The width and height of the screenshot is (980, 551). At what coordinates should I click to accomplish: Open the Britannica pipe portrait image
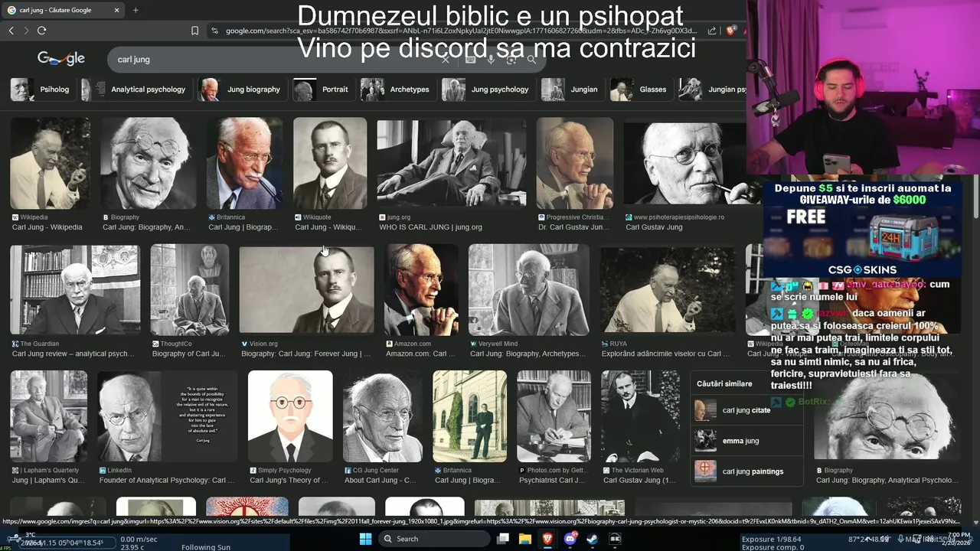tap(245, 163)
